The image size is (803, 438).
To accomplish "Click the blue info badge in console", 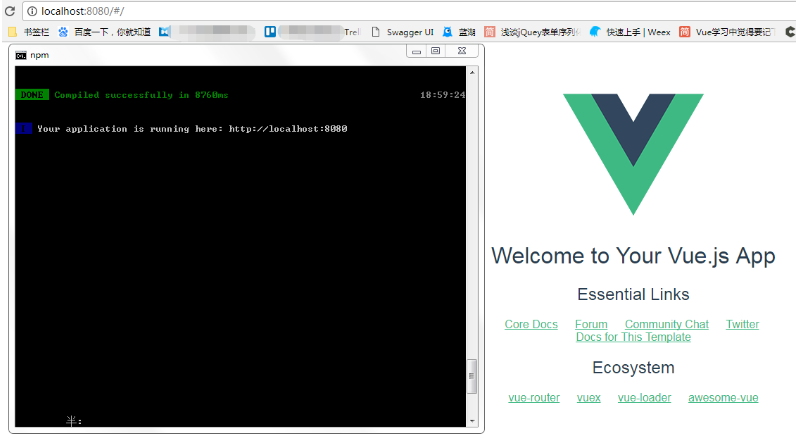I will 23,129.
